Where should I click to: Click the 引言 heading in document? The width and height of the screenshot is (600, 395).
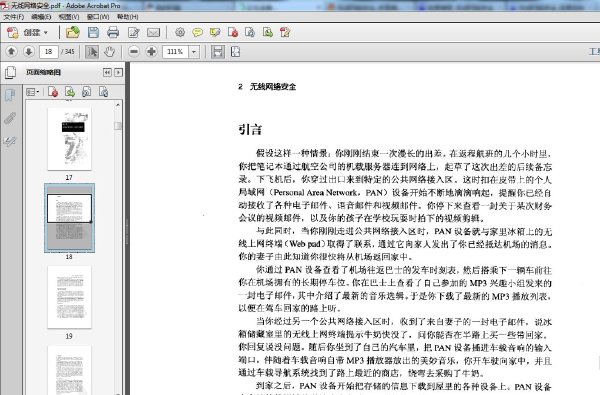pyautogui.click(x=250, y=129)
